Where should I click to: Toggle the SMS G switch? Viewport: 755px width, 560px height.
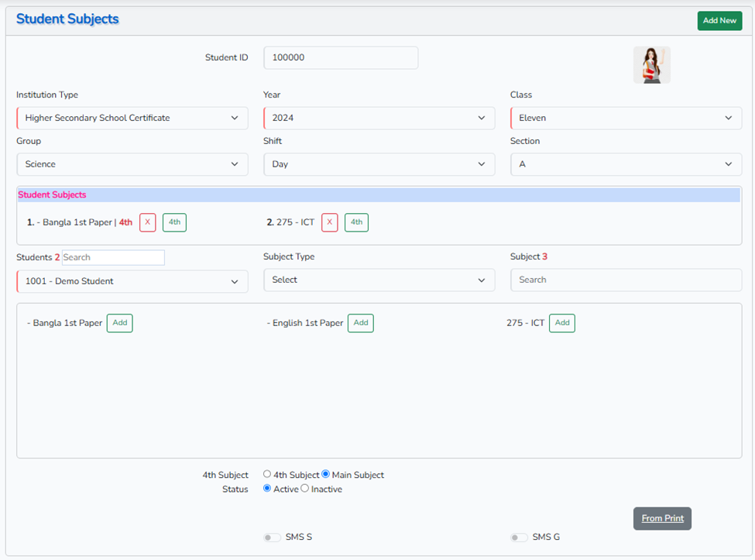pos(519,538)
